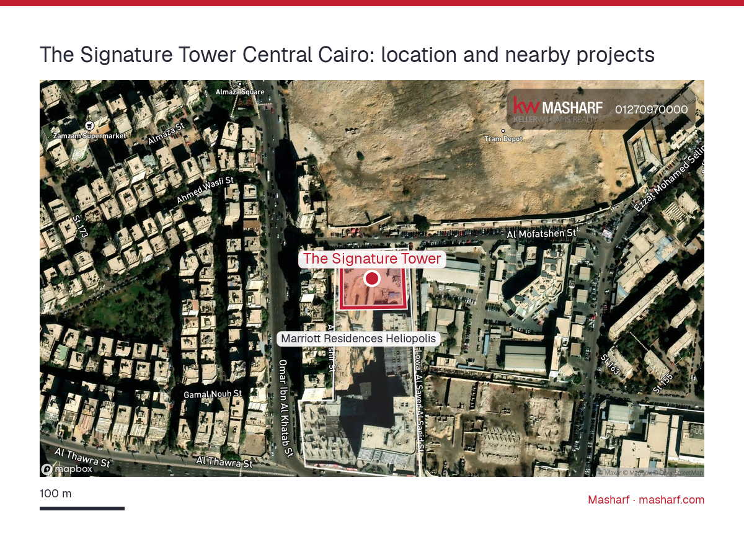Image resolution: width=744 pixels, height=560 pixels.
Task: Click the red Signature Tower location marker
Action: [x=371, y=278]
